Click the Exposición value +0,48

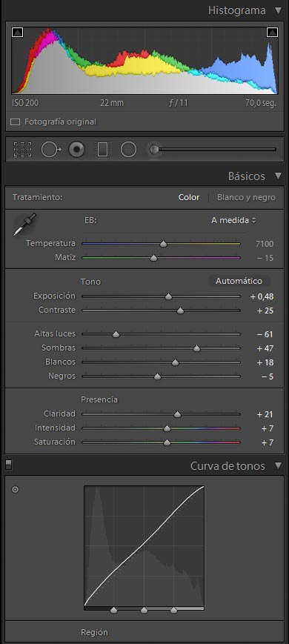[262, 296]
